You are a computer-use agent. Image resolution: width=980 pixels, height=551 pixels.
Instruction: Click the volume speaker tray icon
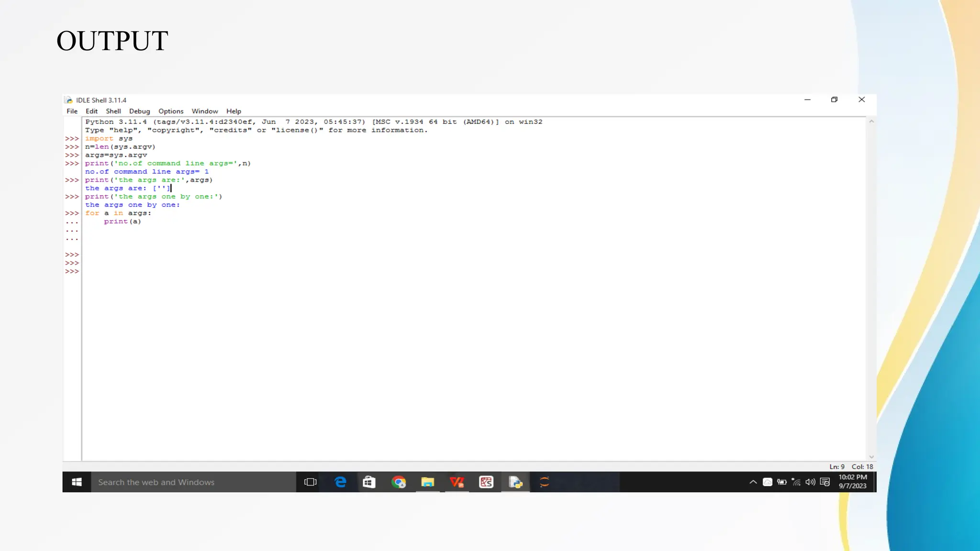[810, 482]
